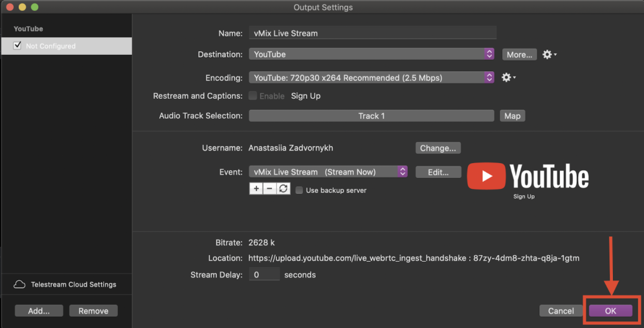The width and height of the screenshot is (644, 328).
Task: Open the Destination dropdown showing YouTube
Action: point(372,54)
